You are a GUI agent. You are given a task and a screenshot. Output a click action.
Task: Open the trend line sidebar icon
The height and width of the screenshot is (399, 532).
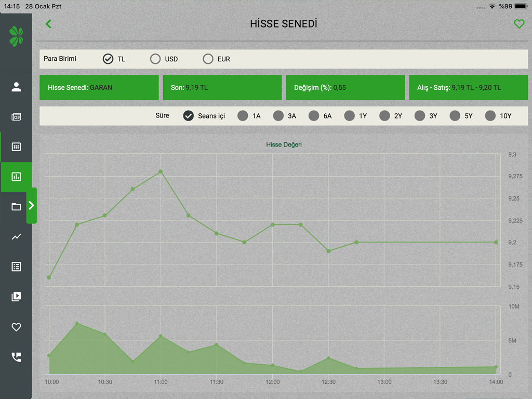16,236
